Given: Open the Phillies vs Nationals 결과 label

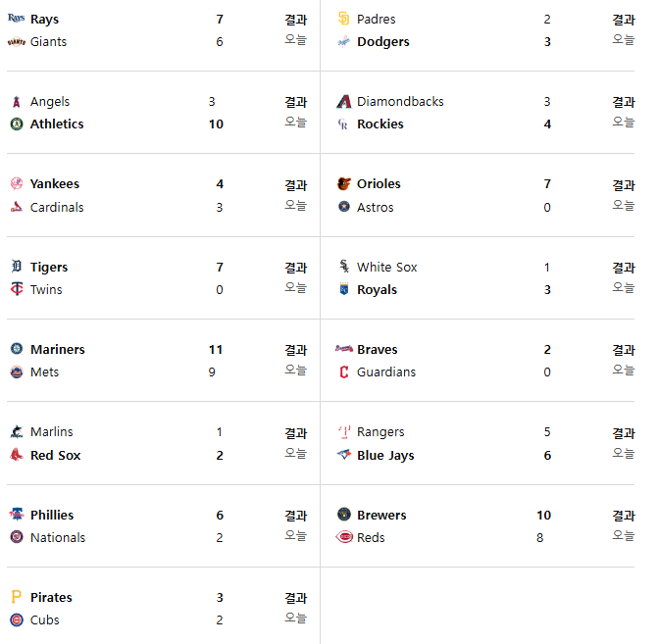Looking at the screenshot, I should pos(296,516).
